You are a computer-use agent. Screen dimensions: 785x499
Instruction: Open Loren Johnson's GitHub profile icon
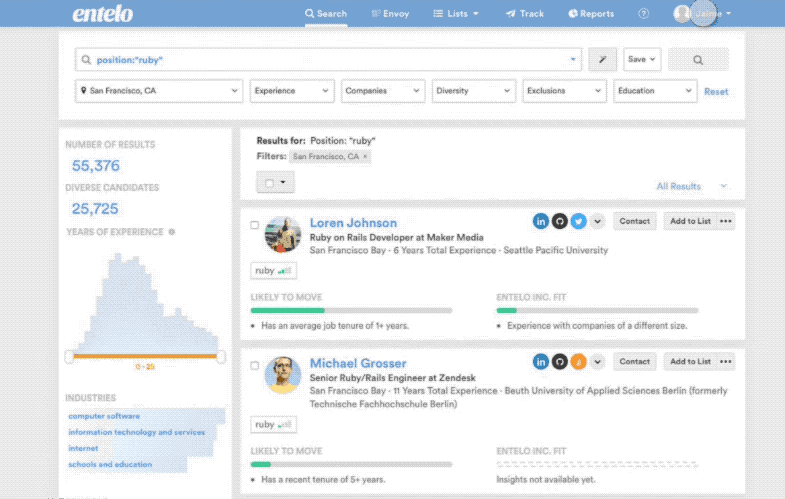pos(559,221)
